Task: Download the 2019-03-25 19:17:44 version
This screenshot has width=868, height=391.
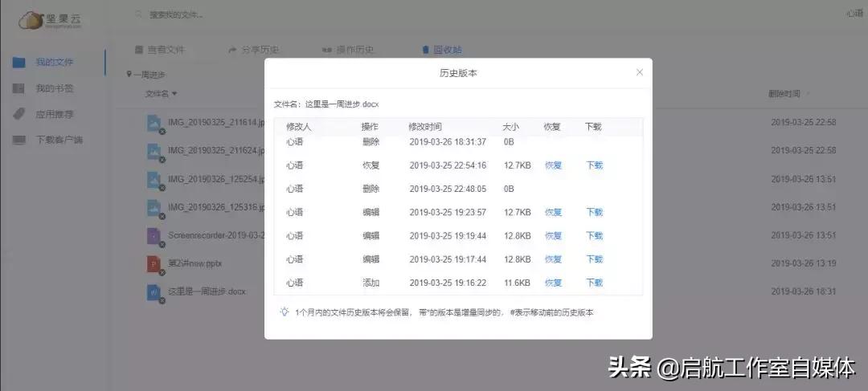Action: 595,259
